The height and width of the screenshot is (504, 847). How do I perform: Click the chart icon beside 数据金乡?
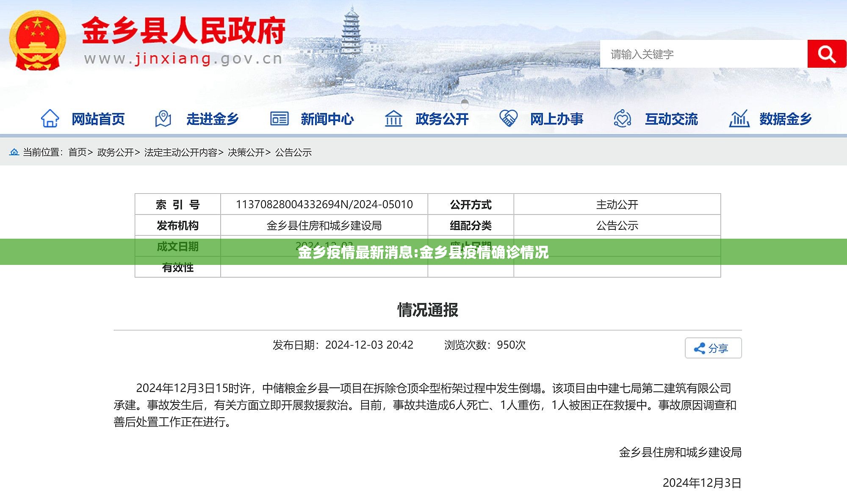click(x=739, y=118)
